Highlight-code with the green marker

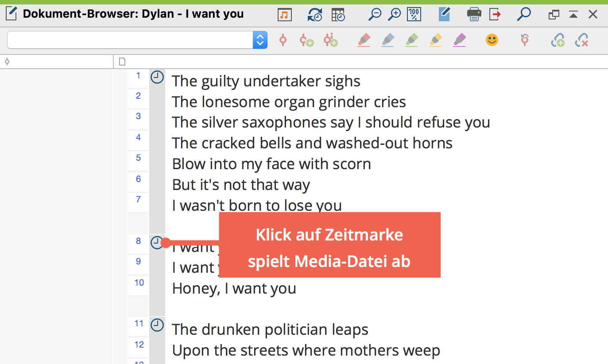point(411,40)
